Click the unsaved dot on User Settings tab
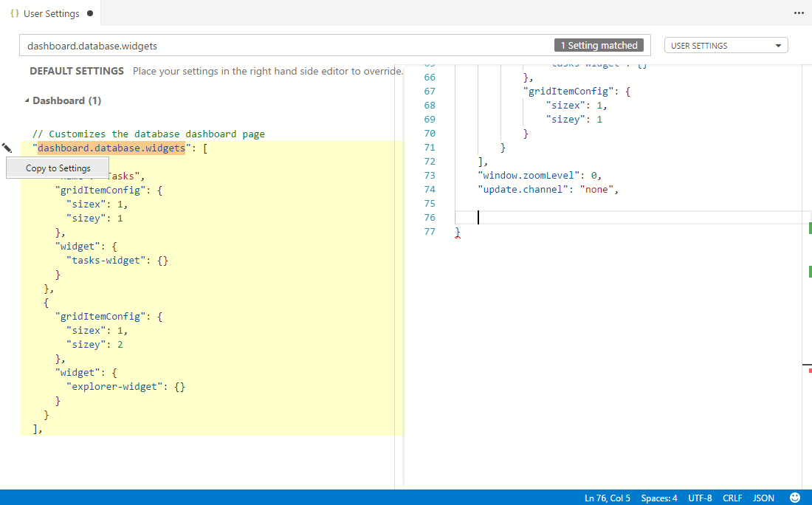The height and width of the screenshot is (505, 812). point(89,13)
